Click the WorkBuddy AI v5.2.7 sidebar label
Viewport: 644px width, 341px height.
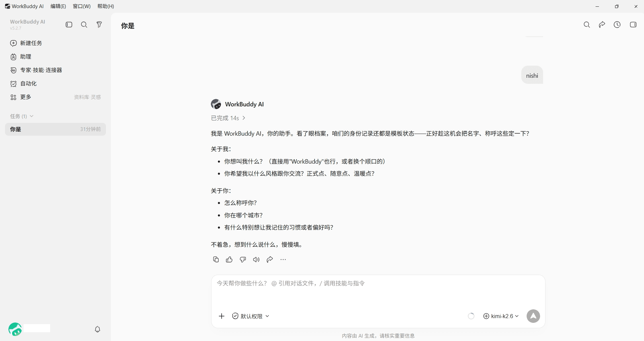click(28, 24)
